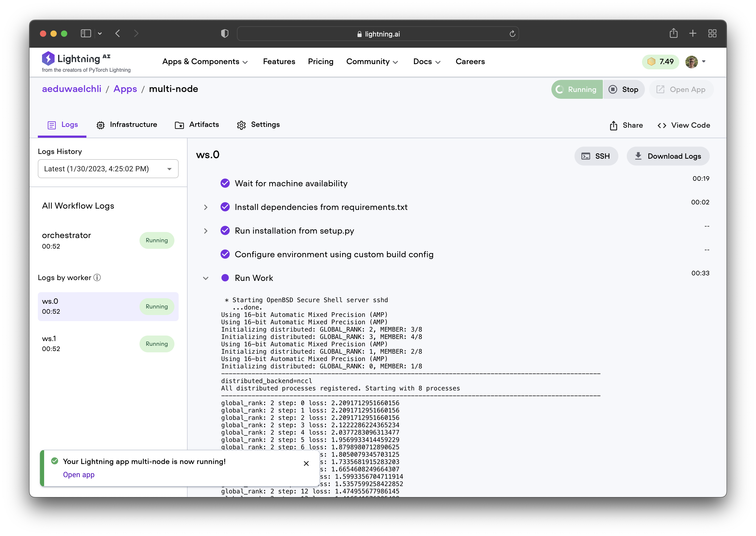
Task: Click the Open App button
Action: [x=681, y=89]
